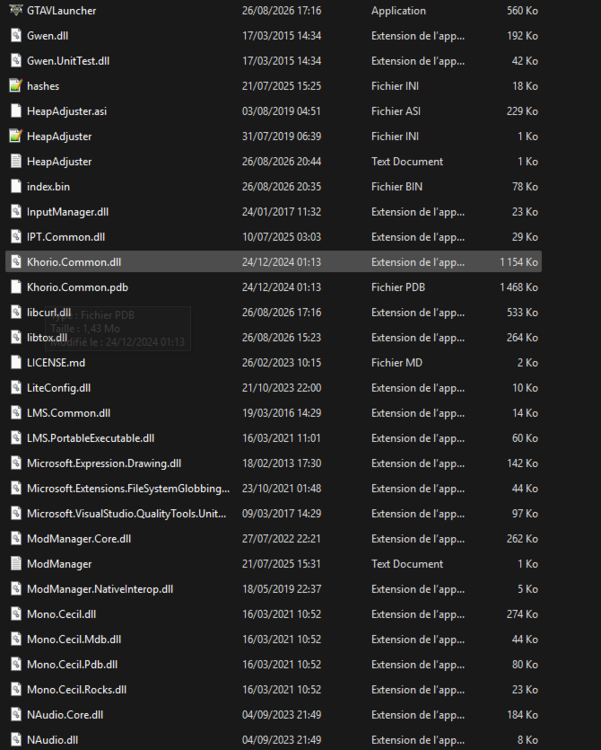Click the HeapAdjuster.asi file icon
This screenshot has height=750, width=601.
[16, 111]
